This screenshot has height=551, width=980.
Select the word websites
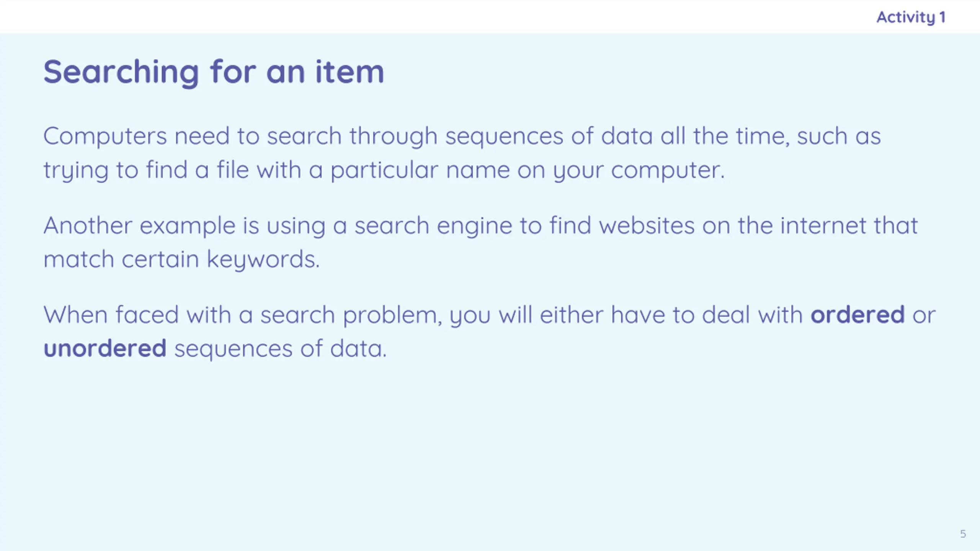[647, 225]
